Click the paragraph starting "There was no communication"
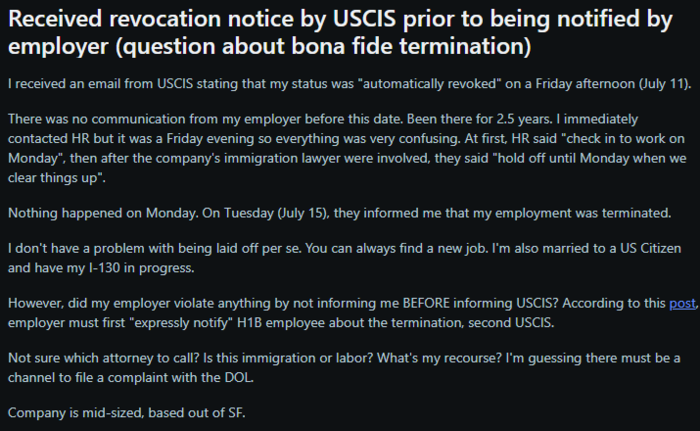The image size is (700, 431). (347, 148)
